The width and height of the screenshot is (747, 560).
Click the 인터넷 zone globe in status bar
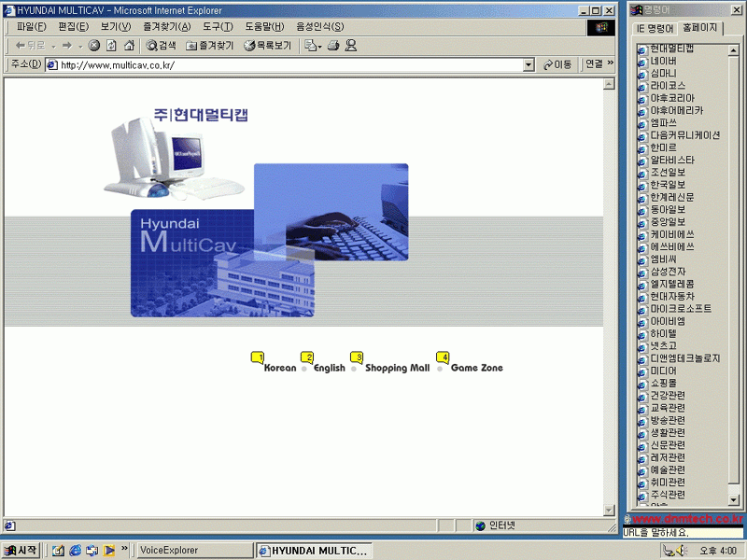480,525
